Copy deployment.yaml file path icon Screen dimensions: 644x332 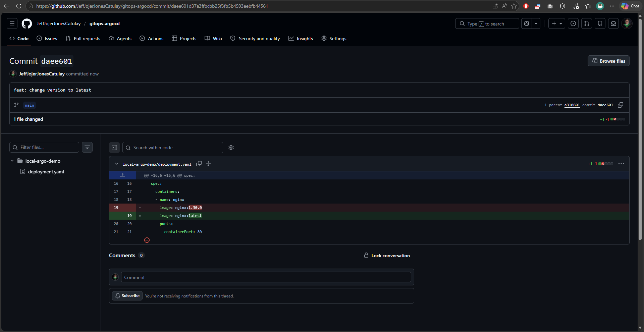click(199, 164)
